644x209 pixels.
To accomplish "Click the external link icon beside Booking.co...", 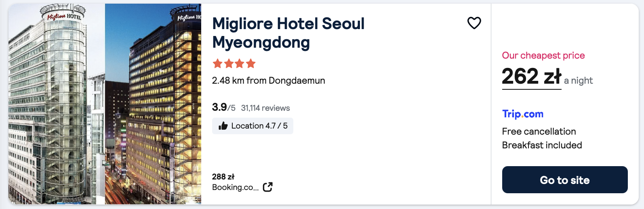I will click(x=267, y=187).
